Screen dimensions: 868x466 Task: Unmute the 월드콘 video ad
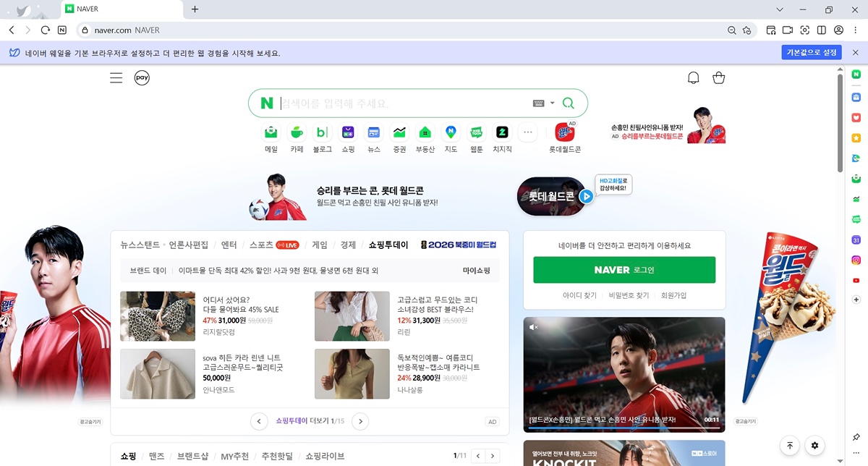pyautogui.click(x=534, y=327)
